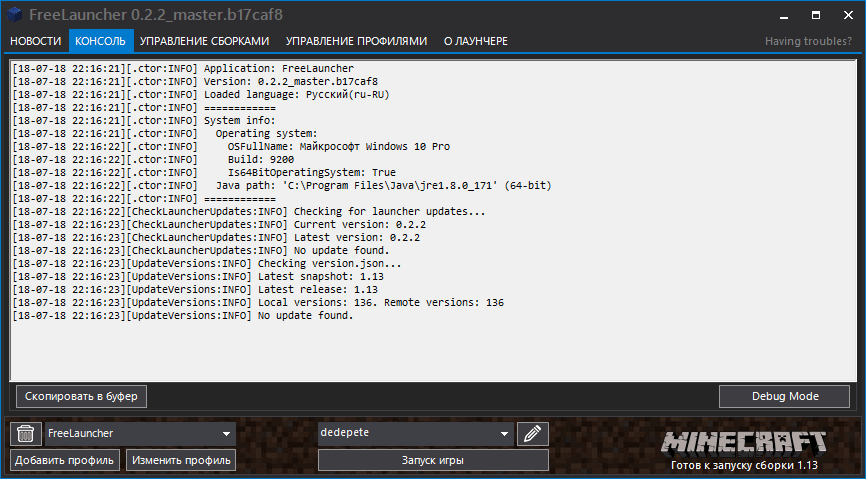
Task: Click the Having troubles? link
Action: (x=809, y=41)
